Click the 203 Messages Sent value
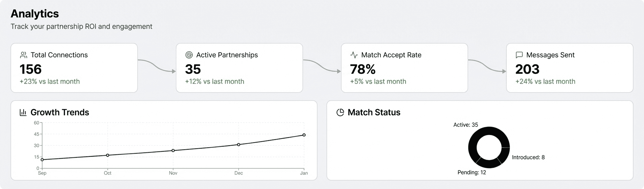 point(527,69)
